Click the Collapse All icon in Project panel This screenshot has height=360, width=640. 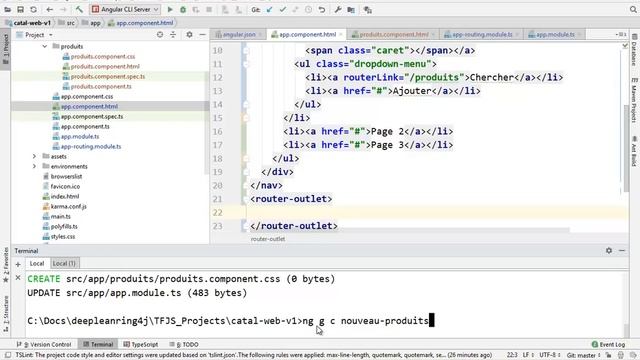pyautogui.click(x=173, y=35)
